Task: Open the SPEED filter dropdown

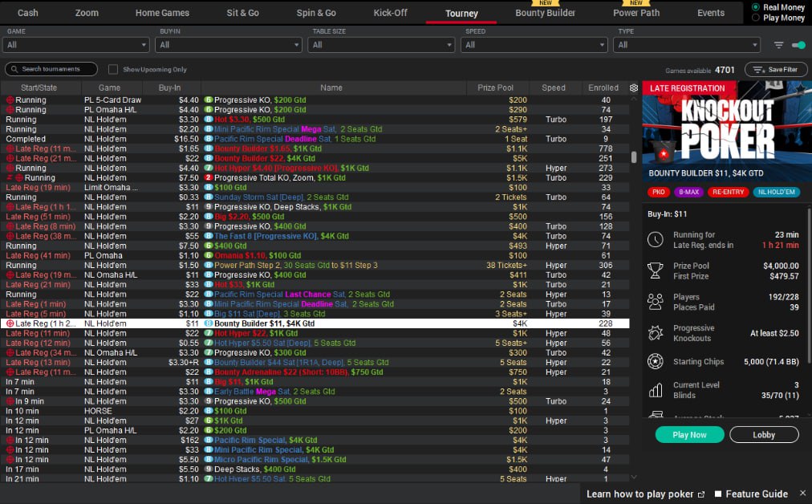Action: pyautogui.click(x=534, y=45)
